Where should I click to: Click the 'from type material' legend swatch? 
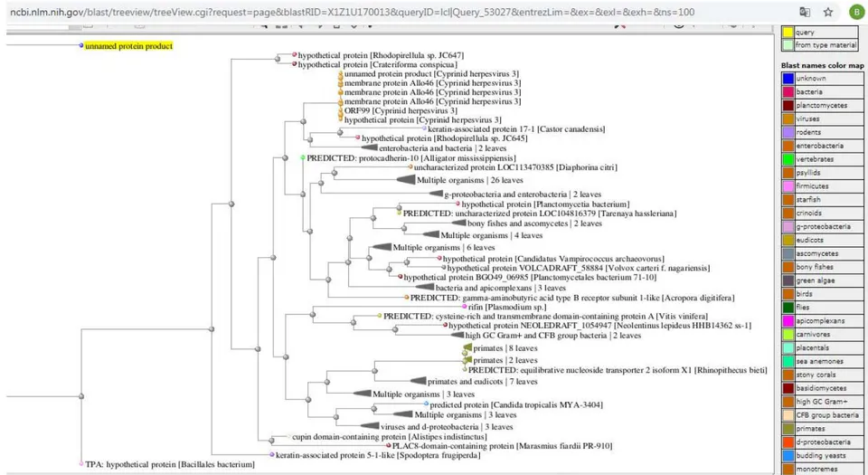[x=788, y=45]
